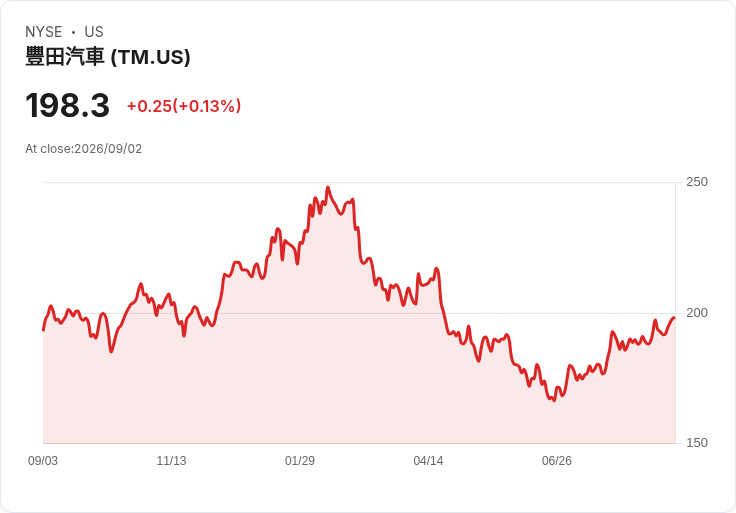Viewport: 736px width, 513px height.
Task: Click the price change +0.25(+0.13%)
Action: point(184,106)
